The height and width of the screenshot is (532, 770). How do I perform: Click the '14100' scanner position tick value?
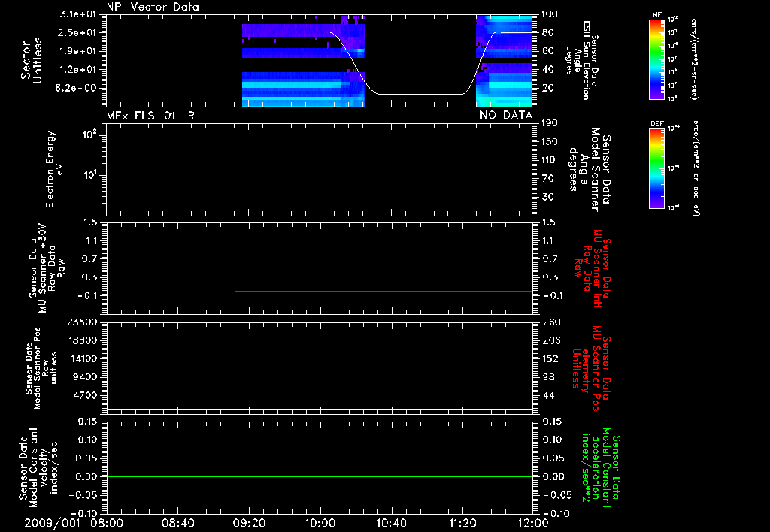[82, 358]
